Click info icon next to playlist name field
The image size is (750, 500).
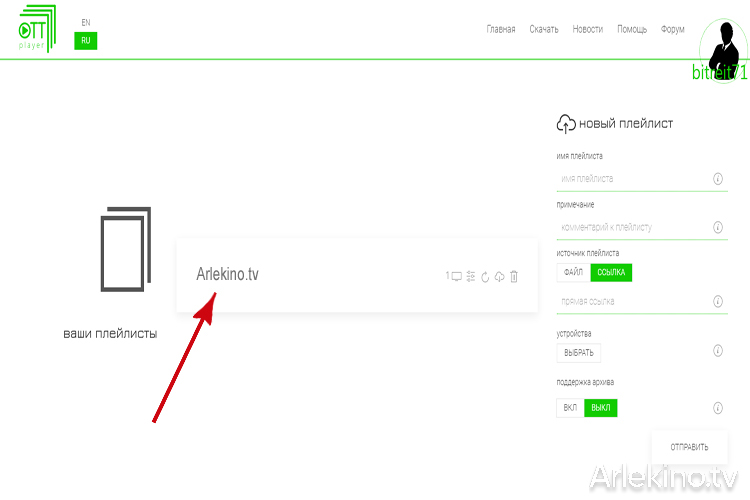coord(717,178)
